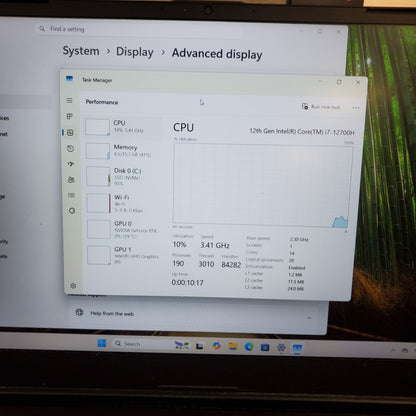Open Services icon in Task Manager sidebar

pyautogui.click(x=72, y=211)
